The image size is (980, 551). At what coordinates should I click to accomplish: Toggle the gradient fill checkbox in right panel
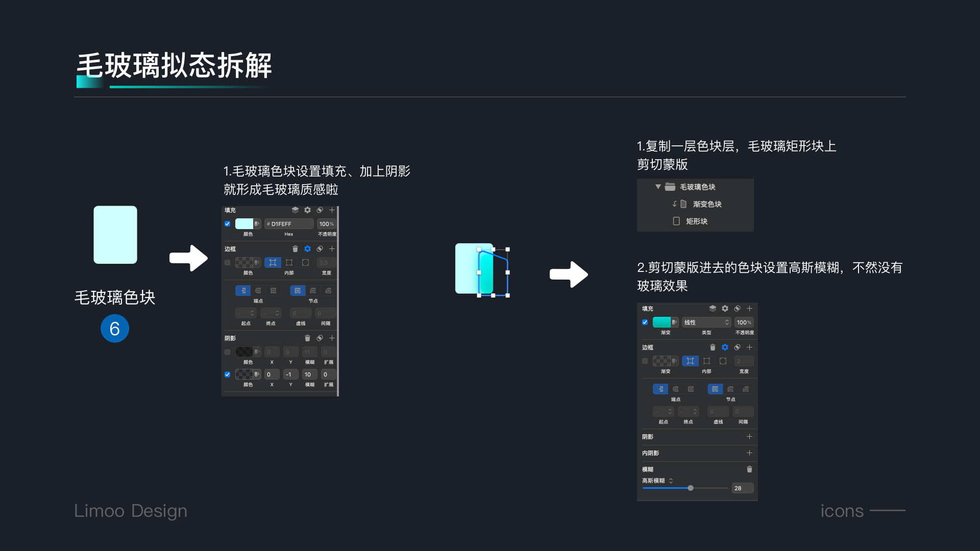[645, 322]
